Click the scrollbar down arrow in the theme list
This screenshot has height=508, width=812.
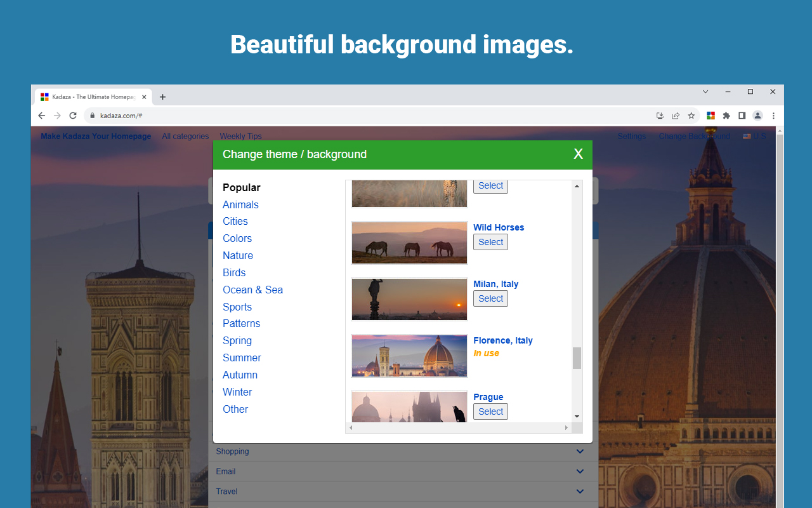576,416
